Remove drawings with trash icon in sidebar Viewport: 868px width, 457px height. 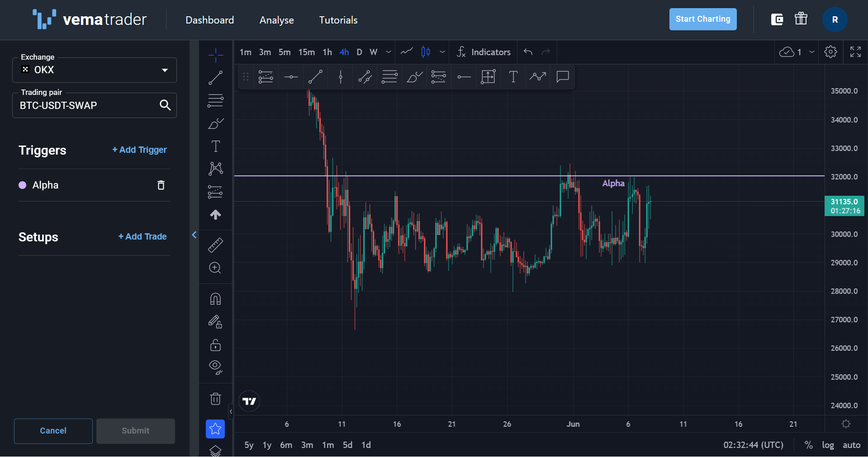click(216, 399)
